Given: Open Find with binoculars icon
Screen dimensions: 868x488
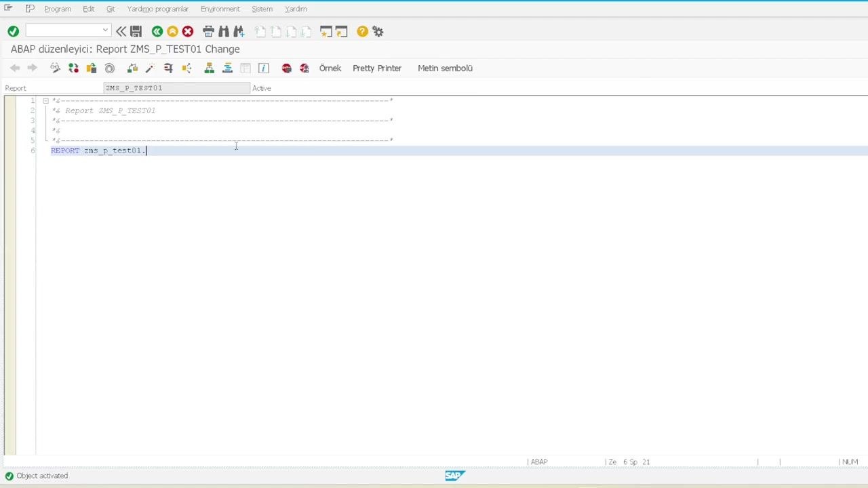Looking at the screenshot, I should pyautogui.click(x=223, y=31).
